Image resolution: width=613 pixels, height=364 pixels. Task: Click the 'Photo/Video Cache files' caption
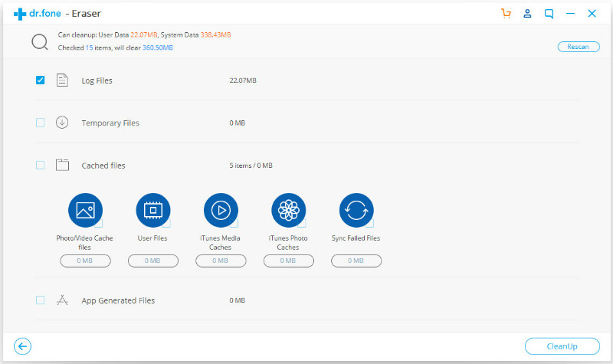tap(84, 242)
